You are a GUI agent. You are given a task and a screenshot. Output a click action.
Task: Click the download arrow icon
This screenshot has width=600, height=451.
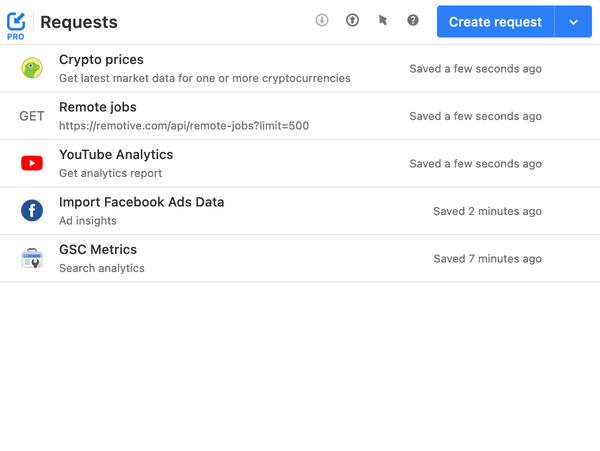(x=322, y=20)
